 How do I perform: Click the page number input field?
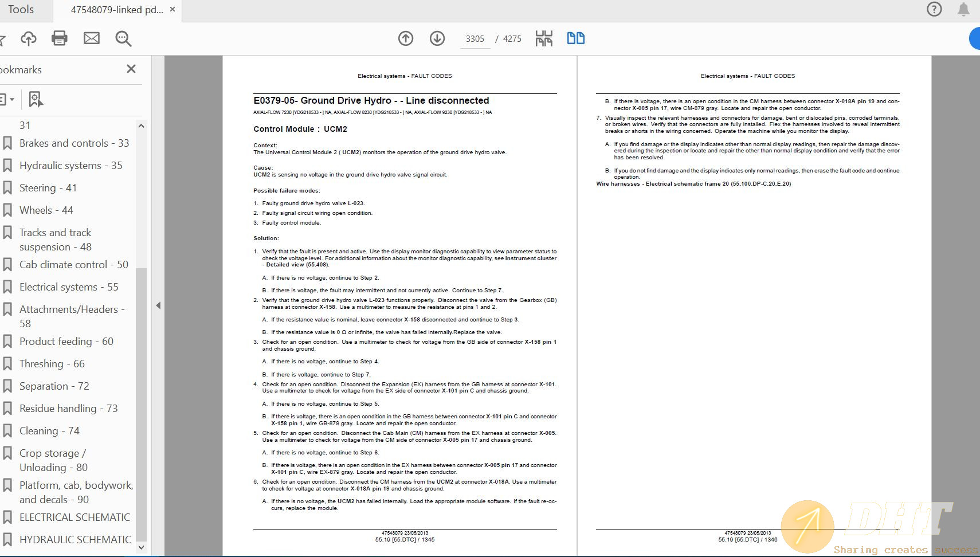[475, 38]
